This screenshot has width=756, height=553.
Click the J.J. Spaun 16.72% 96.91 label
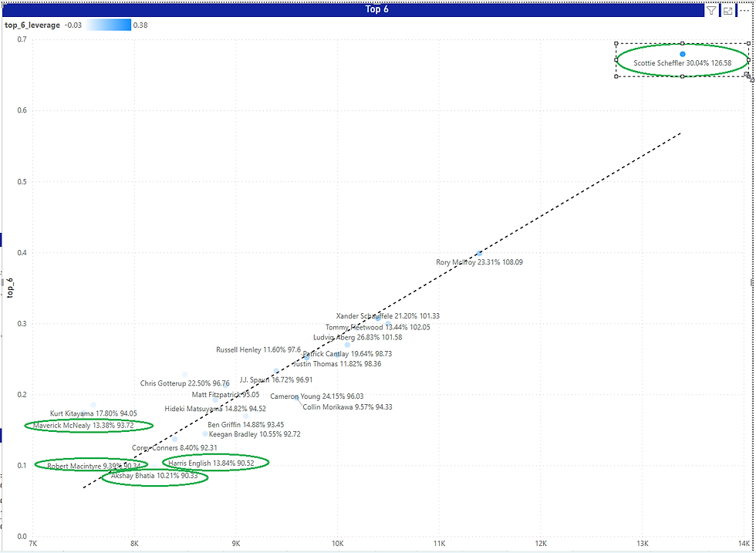point(276,380)
